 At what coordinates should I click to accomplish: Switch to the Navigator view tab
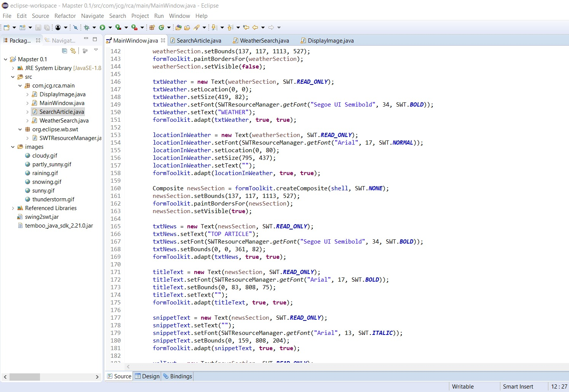click(60, 41)
